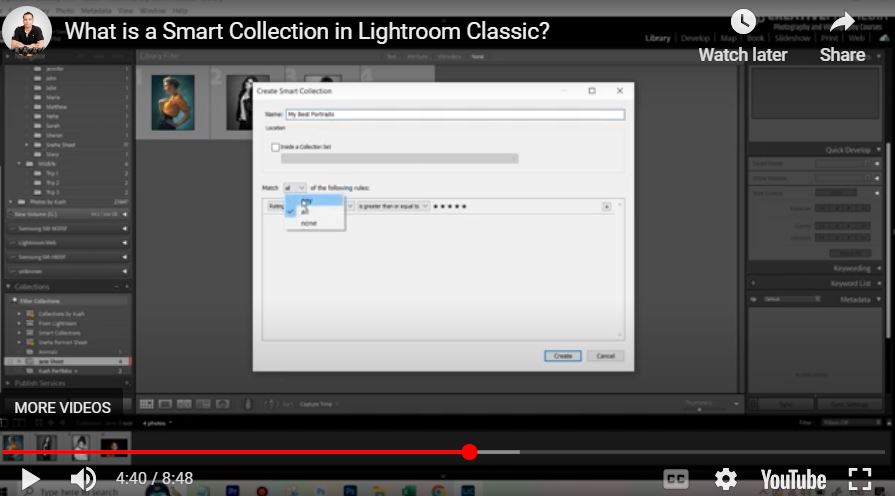Open 'is greater than or equal to' dropdown
The height and width of the screenshot is (496, 895).
[x=393, y=206]
